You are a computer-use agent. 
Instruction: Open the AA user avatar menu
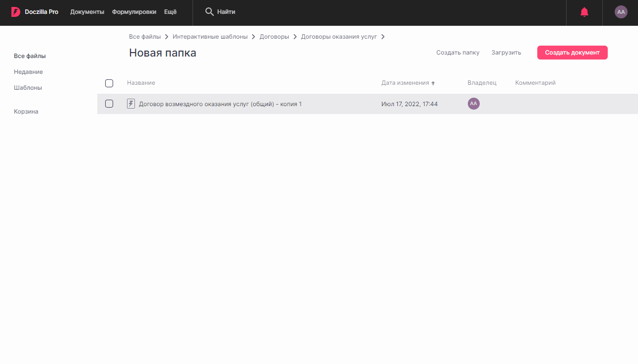621,12
